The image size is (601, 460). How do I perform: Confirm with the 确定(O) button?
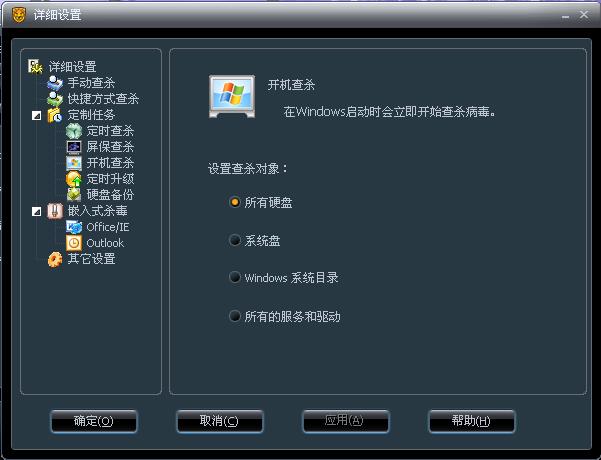(94, 421)
